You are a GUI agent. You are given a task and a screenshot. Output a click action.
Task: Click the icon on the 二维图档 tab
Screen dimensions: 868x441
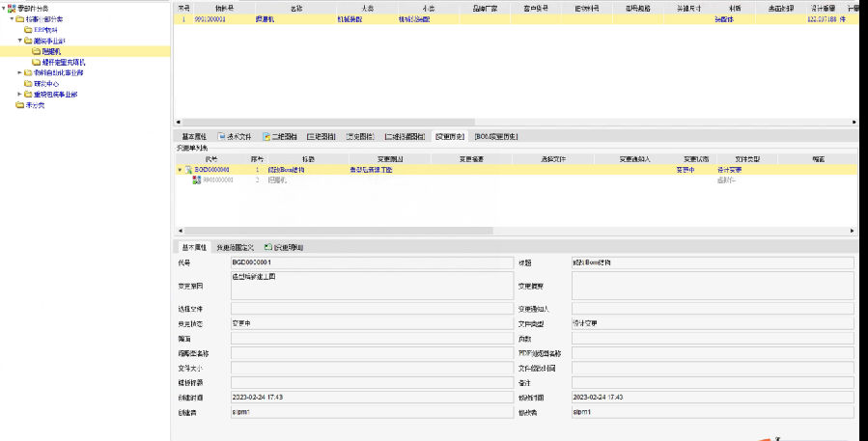click(x=266, y=136)
